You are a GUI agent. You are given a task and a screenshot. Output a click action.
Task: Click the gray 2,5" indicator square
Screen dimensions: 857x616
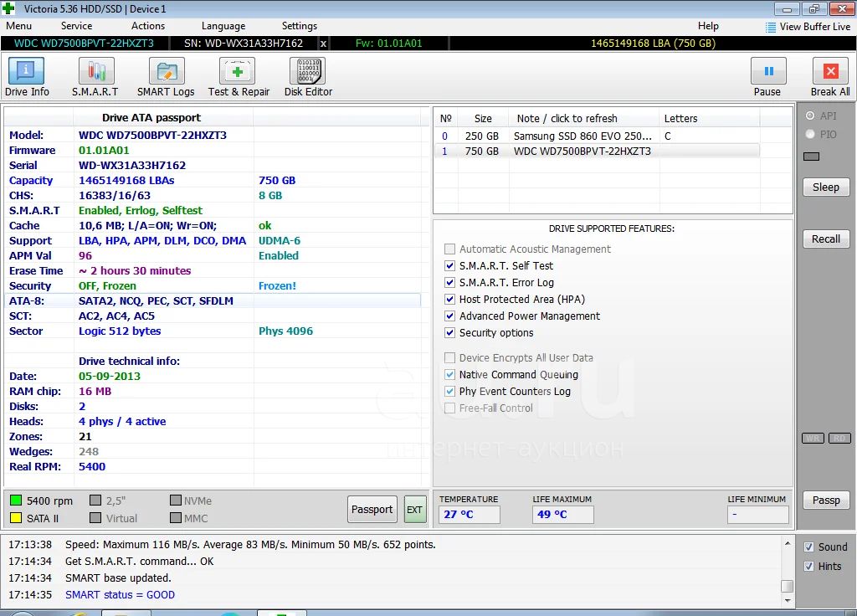95,501
